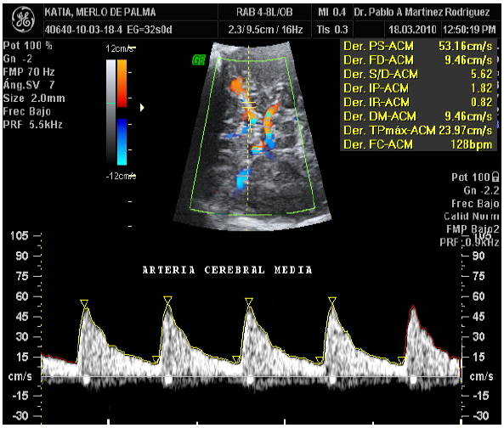Click the first end-diastolic trough marker
This screenshot has width=504, height=428.
click(x=156, y=360)
